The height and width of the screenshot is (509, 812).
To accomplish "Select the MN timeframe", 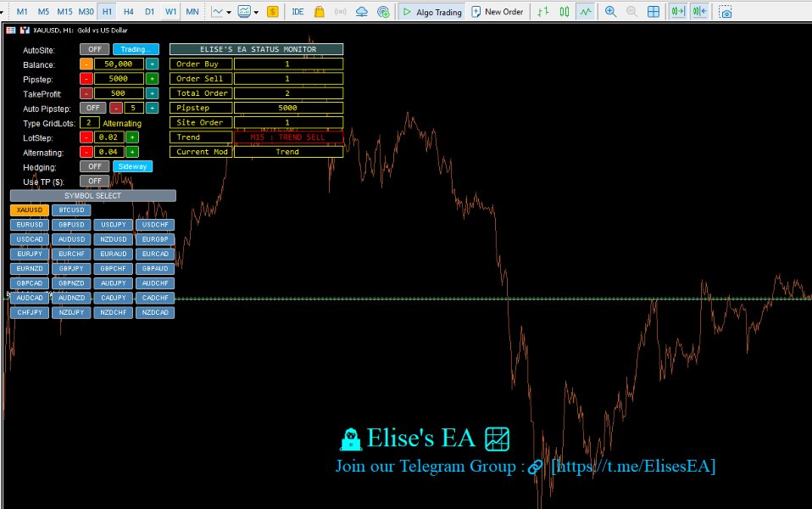I will pos(192,11).
